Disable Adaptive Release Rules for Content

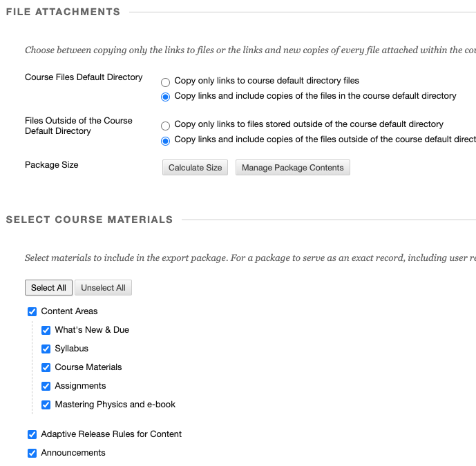32,435
